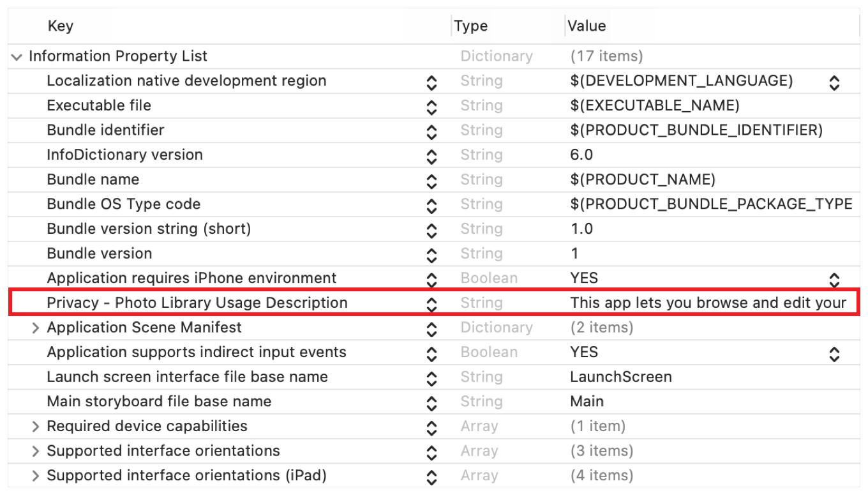Expand the Supported interface orientations array
The width and height of the screenshot is (868, 495).
[36, 452]
